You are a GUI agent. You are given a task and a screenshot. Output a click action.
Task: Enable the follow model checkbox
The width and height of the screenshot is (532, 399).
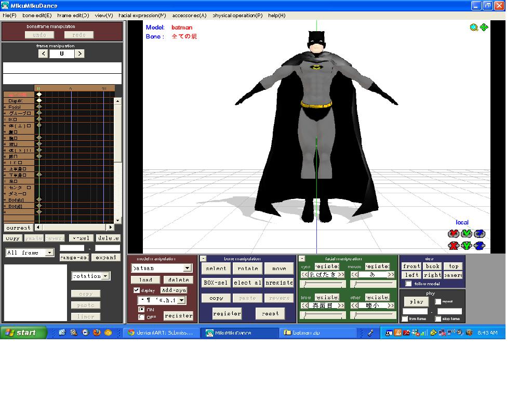point(408,283)
